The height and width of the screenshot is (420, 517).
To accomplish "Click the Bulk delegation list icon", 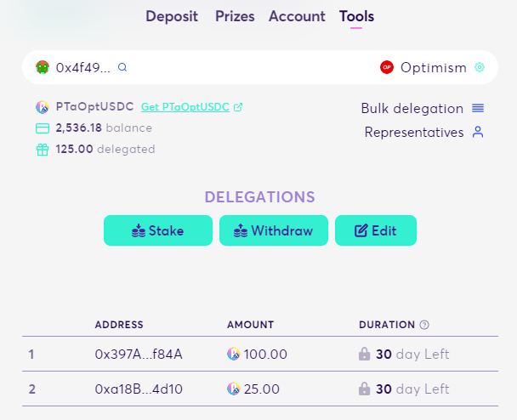I will (478, 108).
